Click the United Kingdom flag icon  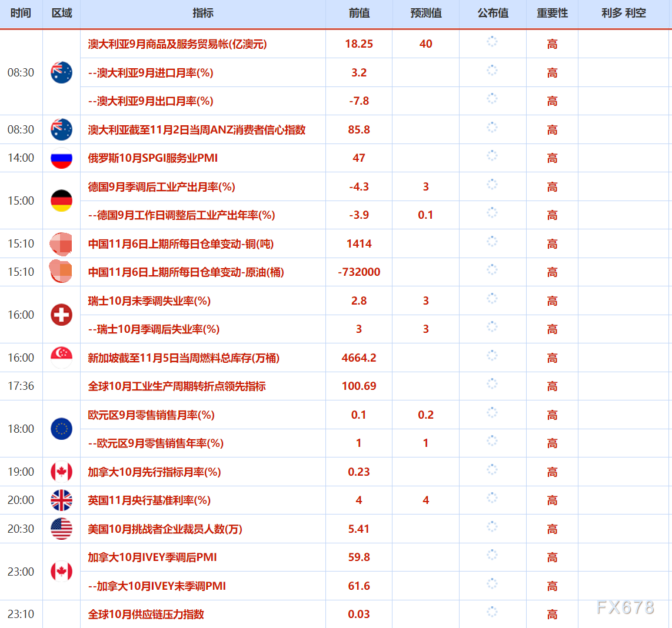pos(61,500)
